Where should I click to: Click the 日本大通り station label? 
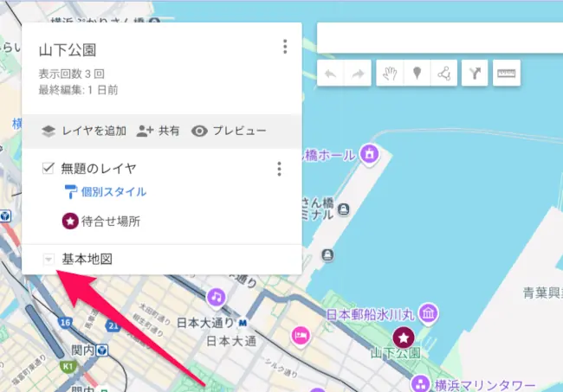click(205, 323)
